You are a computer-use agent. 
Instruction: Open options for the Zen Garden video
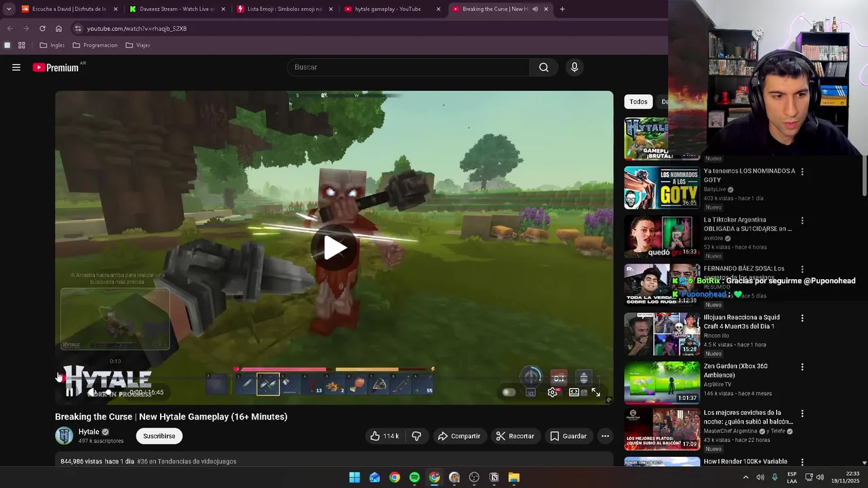coord(802,367)
